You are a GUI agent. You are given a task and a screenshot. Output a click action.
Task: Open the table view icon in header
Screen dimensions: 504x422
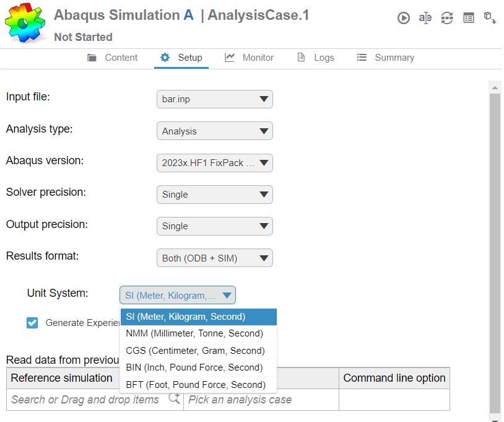pyautogui.click(x=469, y=18)
